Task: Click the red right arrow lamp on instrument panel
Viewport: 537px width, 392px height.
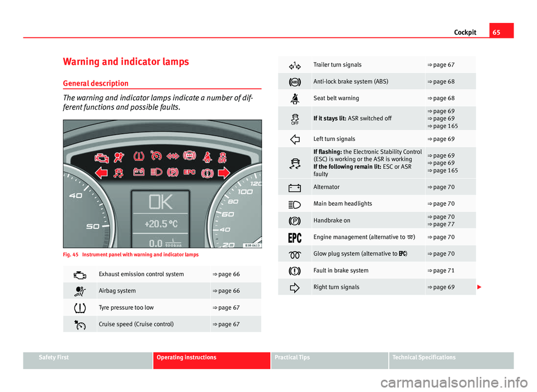Action: 224,173
